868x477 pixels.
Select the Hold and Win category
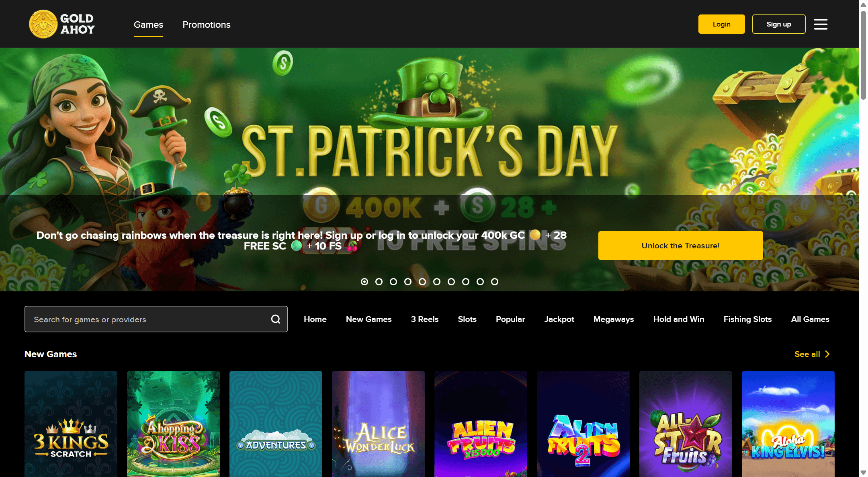click(x=678, y=319)
